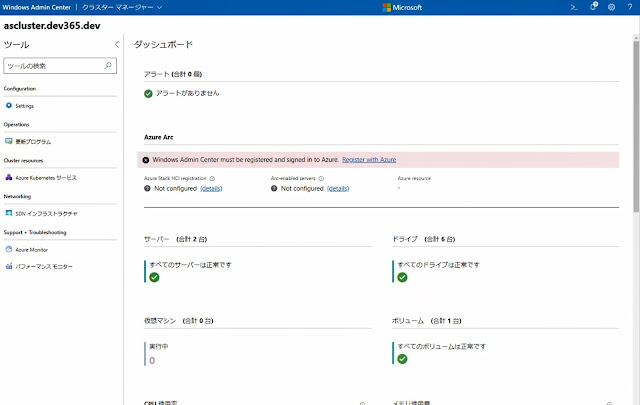Click green check under すべてのボリュームは正常です
640x405 pixels.
pos(402,359)
